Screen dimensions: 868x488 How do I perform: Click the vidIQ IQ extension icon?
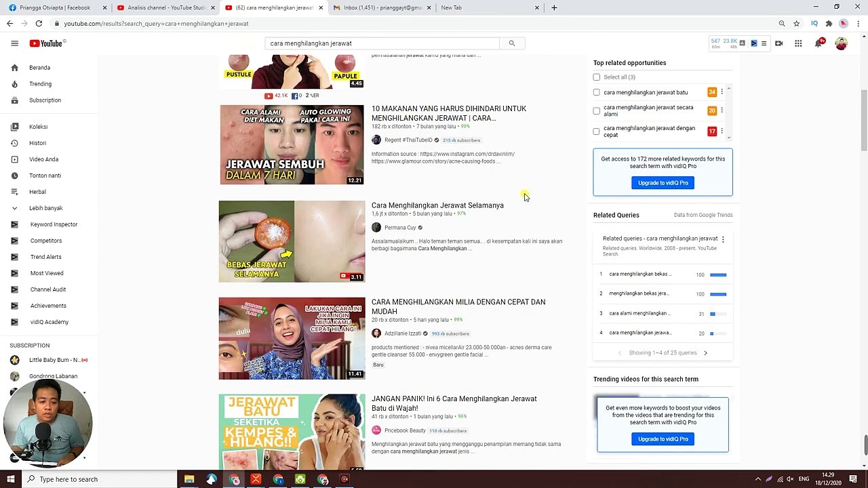(814, 24)
